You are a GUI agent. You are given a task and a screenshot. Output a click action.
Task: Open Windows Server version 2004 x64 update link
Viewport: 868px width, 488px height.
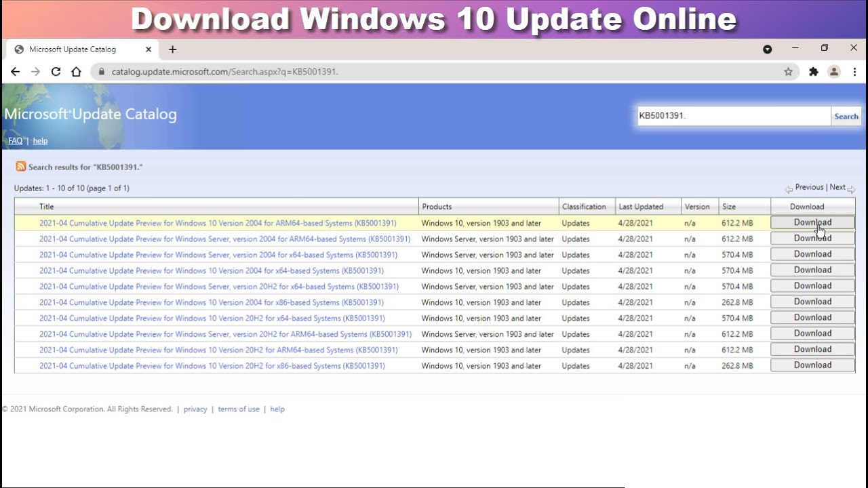218,255
